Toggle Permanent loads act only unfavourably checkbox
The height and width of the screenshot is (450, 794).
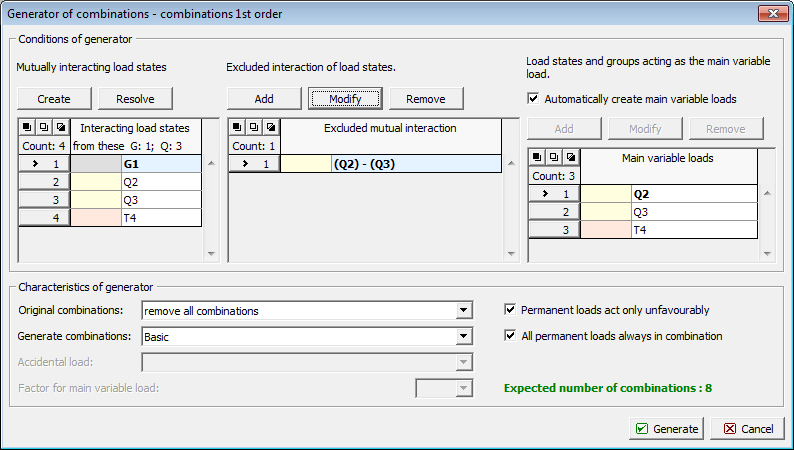pos(511,310)
